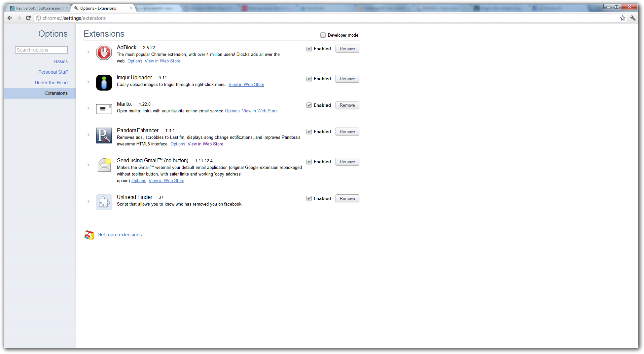
Task: Open the wrench menu icon
Action: click(633, 18)
